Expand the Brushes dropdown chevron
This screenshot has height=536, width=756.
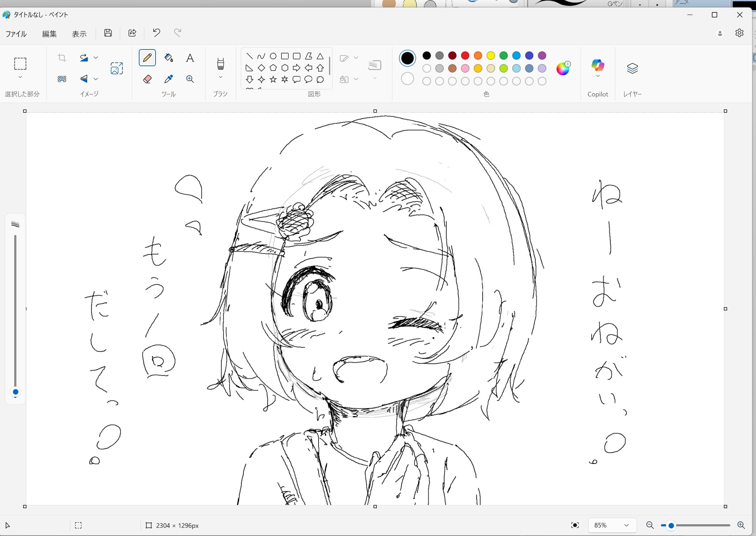[220, 77]
